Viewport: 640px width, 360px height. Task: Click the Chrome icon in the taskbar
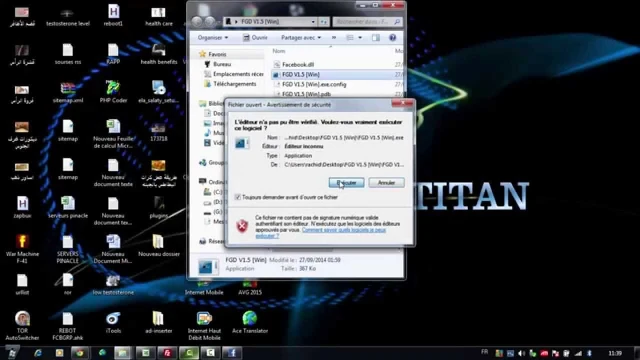[80, 353]
